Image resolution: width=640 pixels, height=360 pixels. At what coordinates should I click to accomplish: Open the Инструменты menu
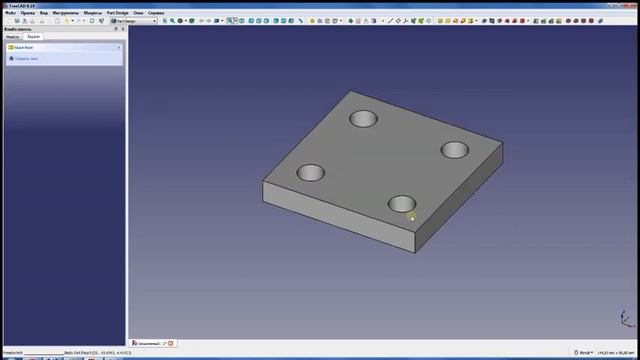pyautogui.click(x=65, y=13)
